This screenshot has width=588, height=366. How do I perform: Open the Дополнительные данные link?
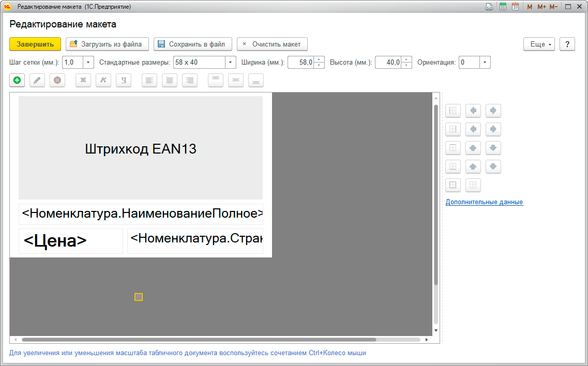[484, 202]
